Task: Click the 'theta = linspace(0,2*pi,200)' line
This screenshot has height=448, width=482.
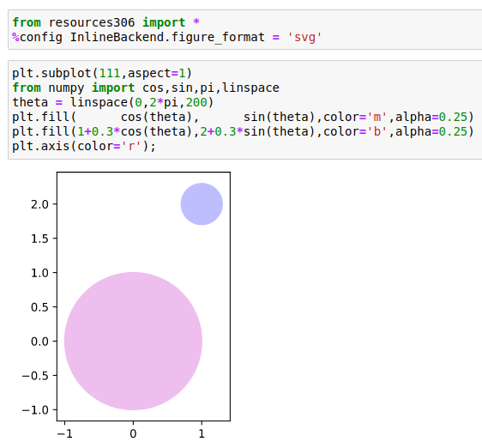Action: click(113, 102)
